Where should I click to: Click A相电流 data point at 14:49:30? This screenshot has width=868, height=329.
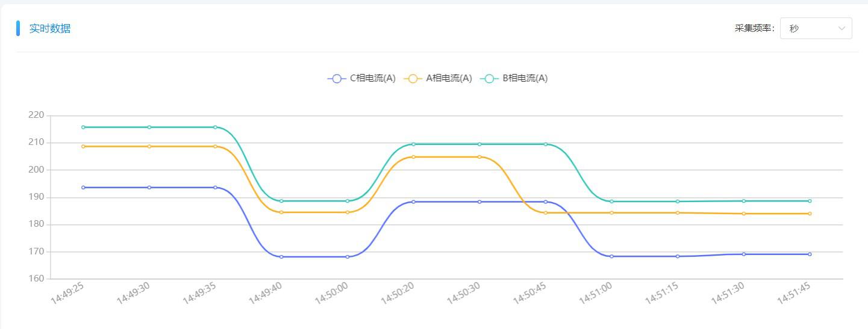[x=149, y=146]
